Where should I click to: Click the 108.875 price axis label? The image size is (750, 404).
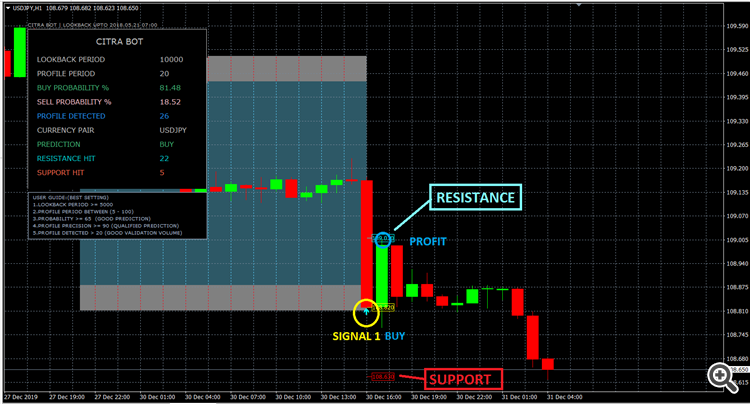[737, 287]
